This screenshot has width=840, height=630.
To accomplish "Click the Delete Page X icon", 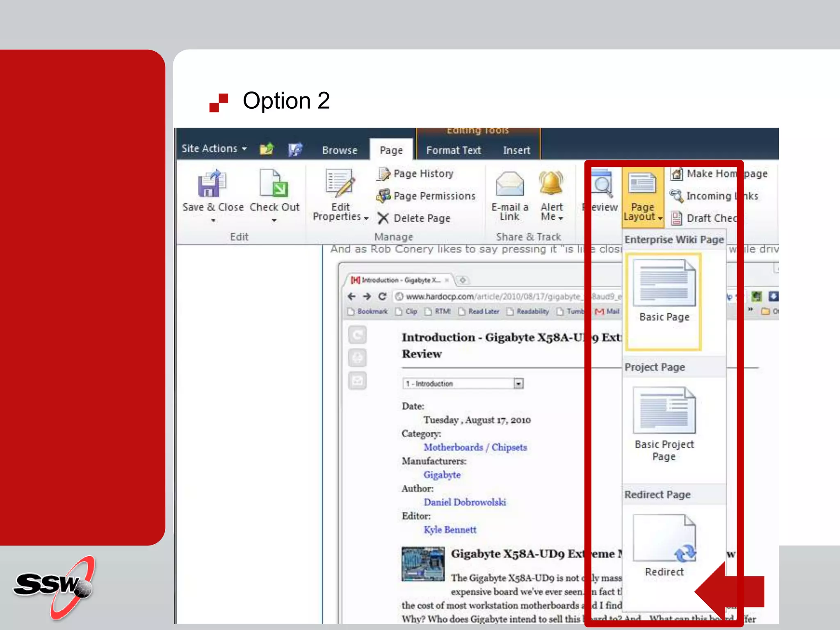I will [383, 218].
